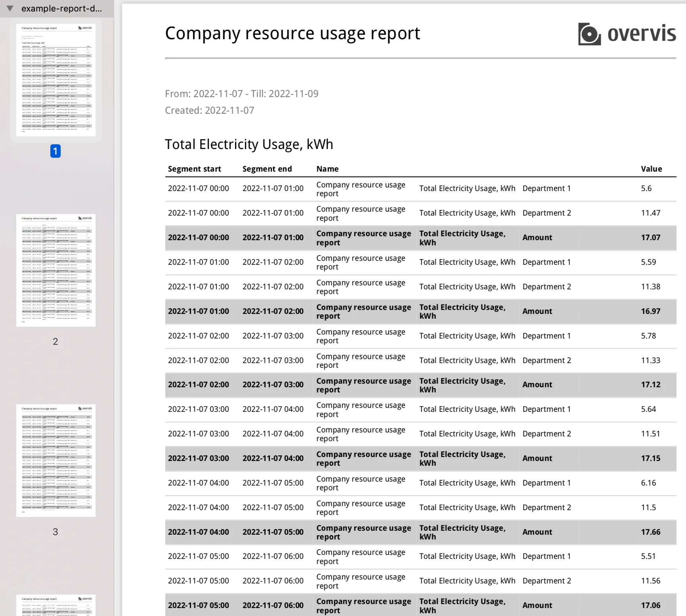Collapse the example-report document disclosure triangle
The image size is (686, 616).
point(10,8)
